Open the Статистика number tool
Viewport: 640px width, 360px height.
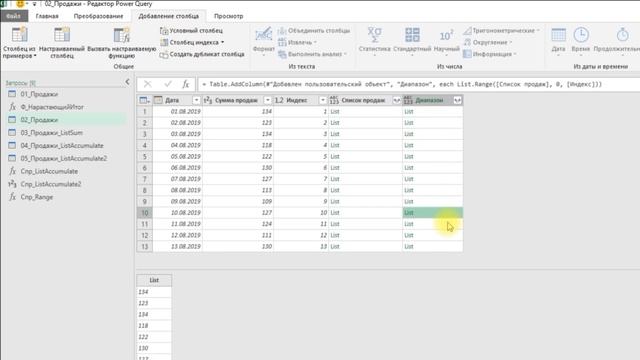tap(374, 42)
